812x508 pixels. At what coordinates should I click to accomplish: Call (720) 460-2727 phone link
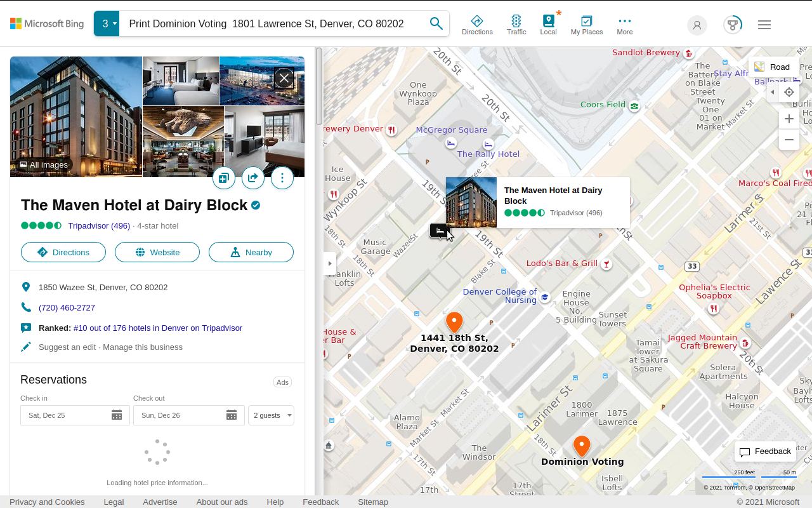pos(67,307)
